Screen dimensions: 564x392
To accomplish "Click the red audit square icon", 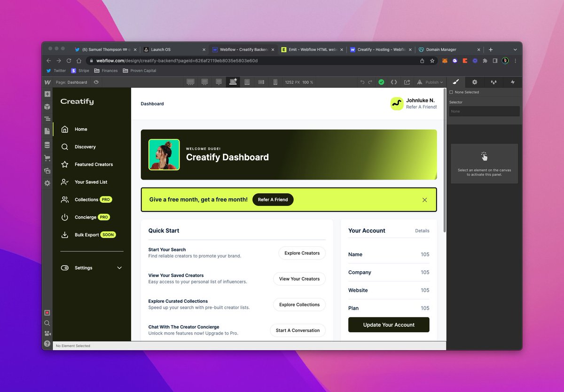I will pos(47,313).
